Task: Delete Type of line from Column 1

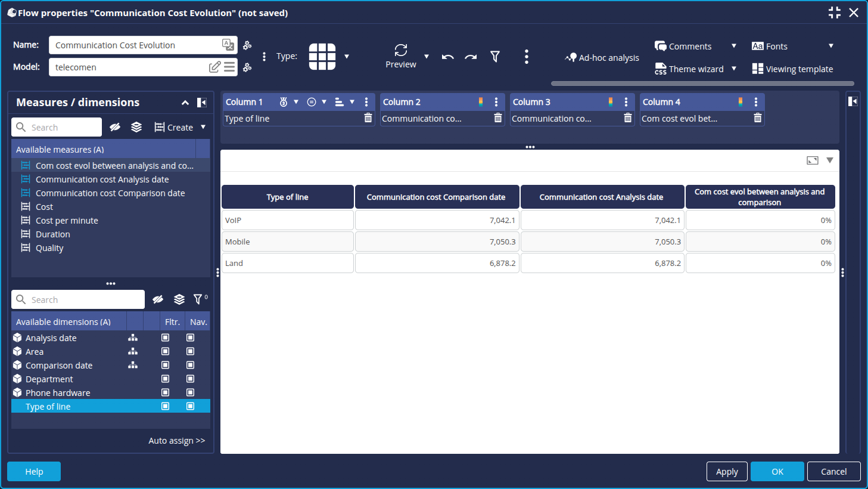Action: click(368, 118)
